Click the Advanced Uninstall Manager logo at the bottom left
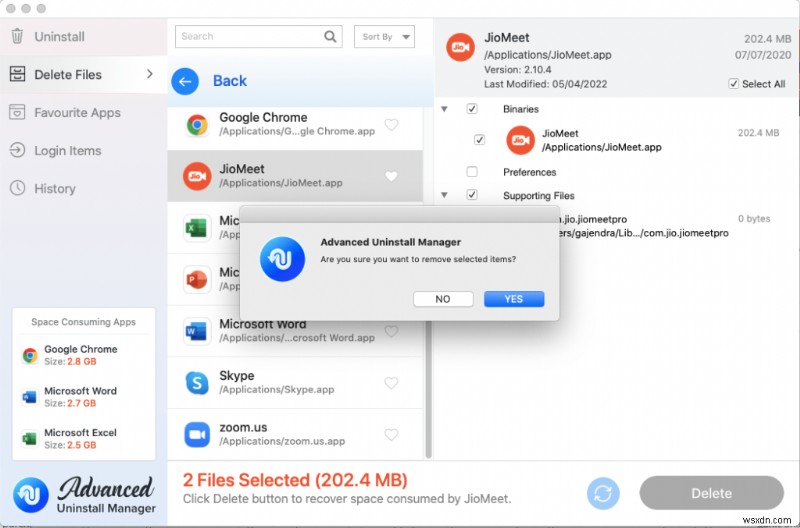This screenshot has width=800, height=528. (31, 494)
